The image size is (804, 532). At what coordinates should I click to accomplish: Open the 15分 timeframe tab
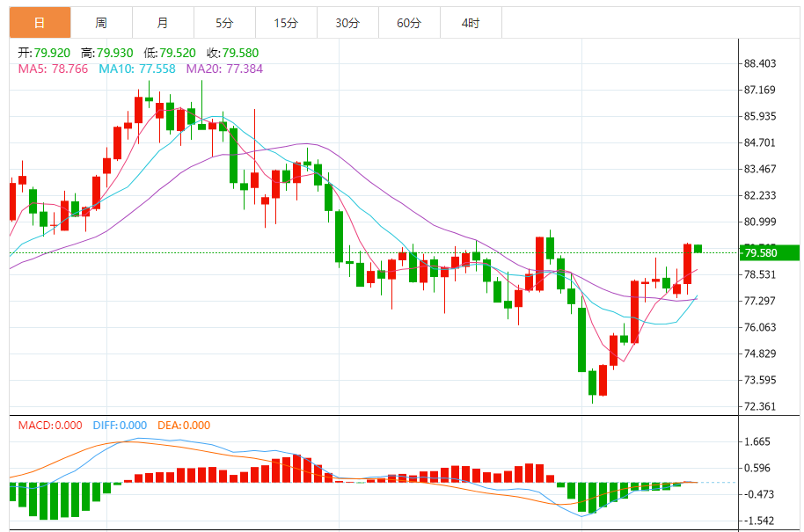(286, 23)
